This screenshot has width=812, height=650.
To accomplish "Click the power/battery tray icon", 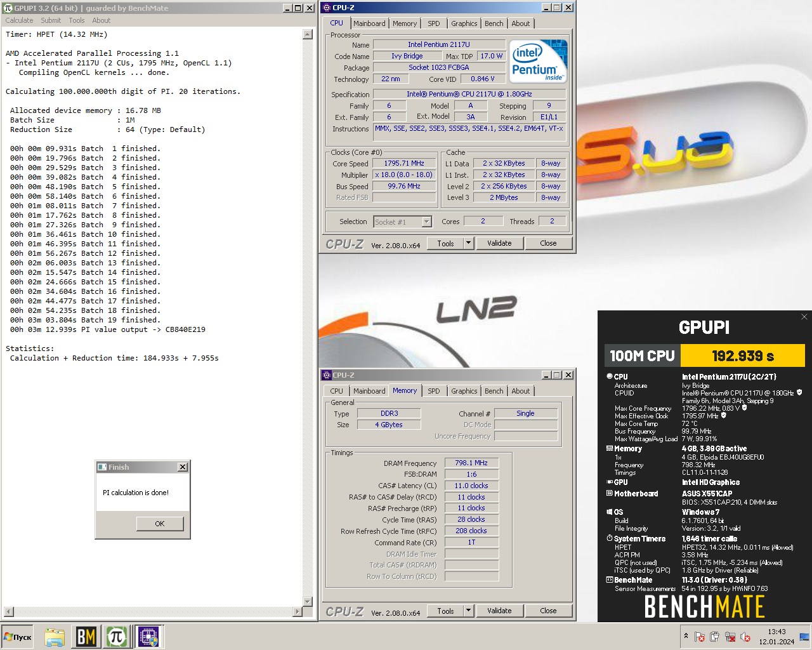I will pos(715,637).
